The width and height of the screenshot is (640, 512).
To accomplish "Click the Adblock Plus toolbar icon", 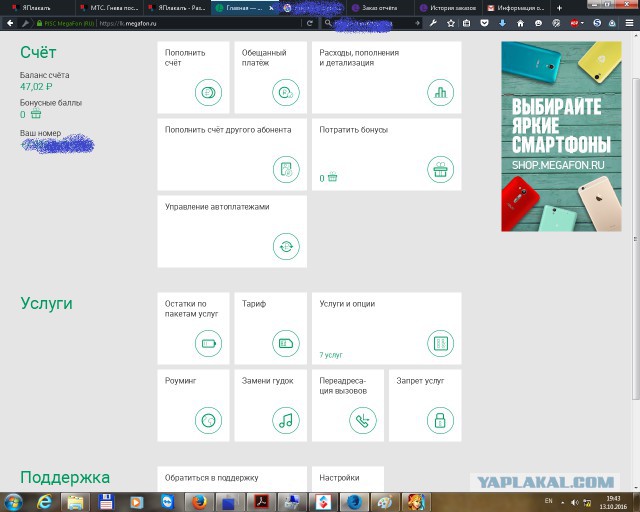I will pos(575,23).
